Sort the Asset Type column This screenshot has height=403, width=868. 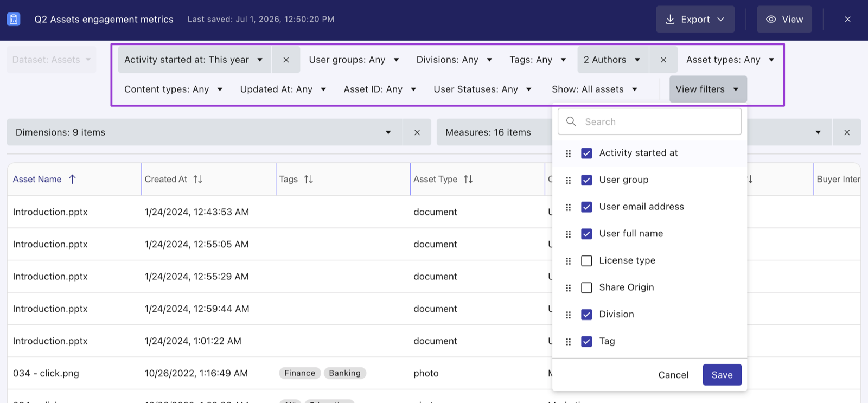click(x=468, y=179)
